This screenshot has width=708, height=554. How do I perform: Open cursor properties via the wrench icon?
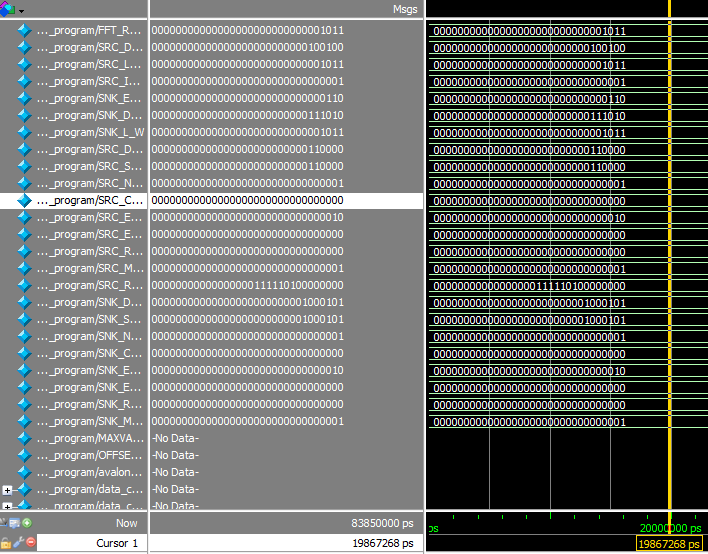(18, 542)
